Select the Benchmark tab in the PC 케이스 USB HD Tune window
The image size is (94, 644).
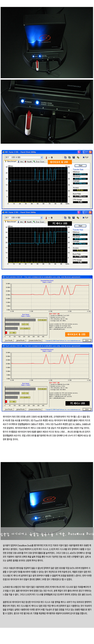point(10,222)
